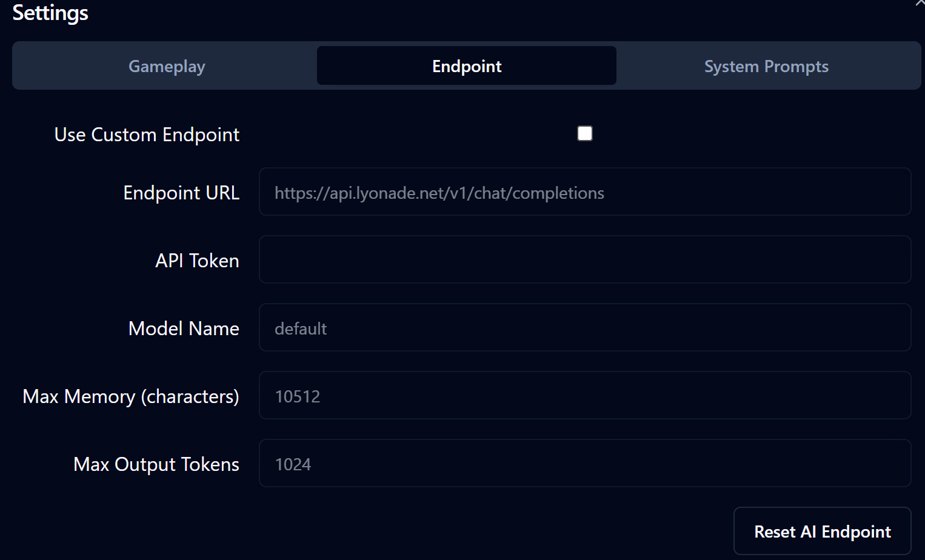Focus the empty API Token field
This screenshot has width=925, height=560.
(584, 260)
